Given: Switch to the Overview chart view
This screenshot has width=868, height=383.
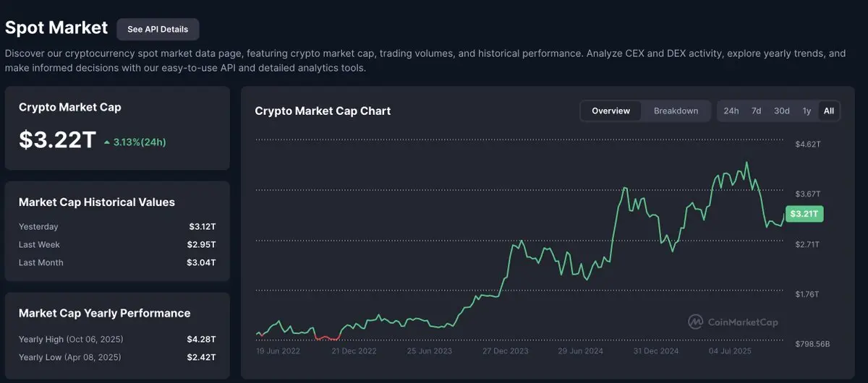Looking at the screenshot, I should [610, 111].
